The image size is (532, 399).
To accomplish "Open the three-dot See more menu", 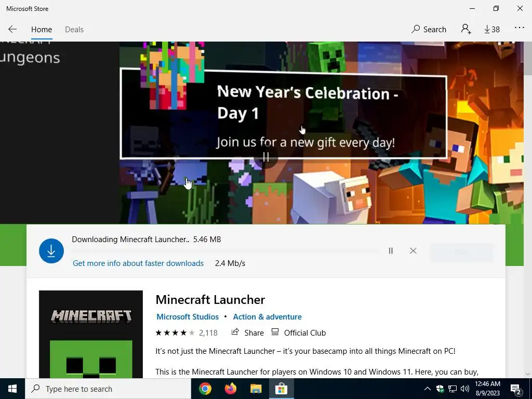I will click(x=520, y=28).
